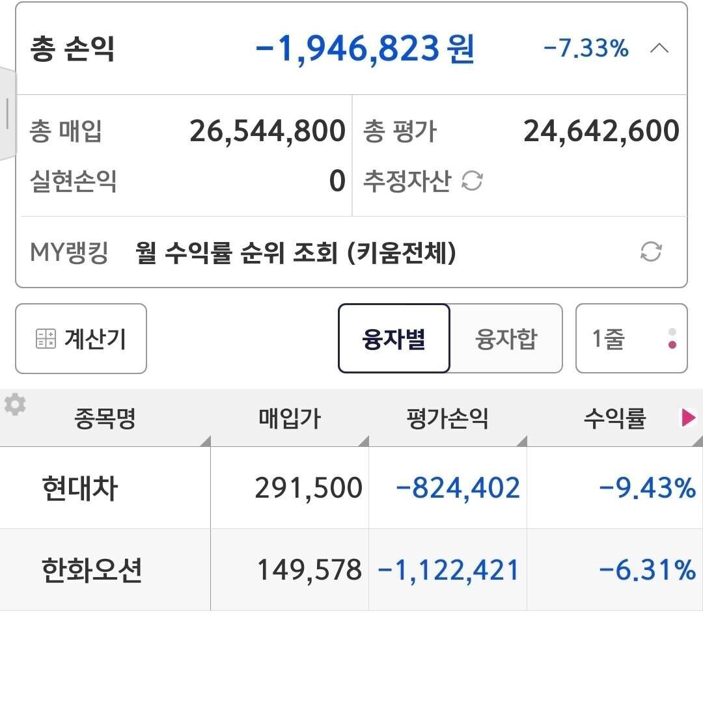This screenshot has height=728, width=703.
Task: Expand the 현대차 row for details
Action: (260, 488)
